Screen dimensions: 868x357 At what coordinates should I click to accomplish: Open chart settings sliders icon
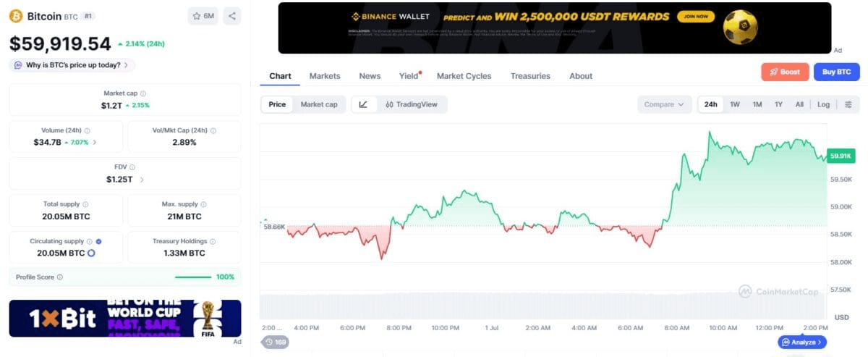pos(848,104)
